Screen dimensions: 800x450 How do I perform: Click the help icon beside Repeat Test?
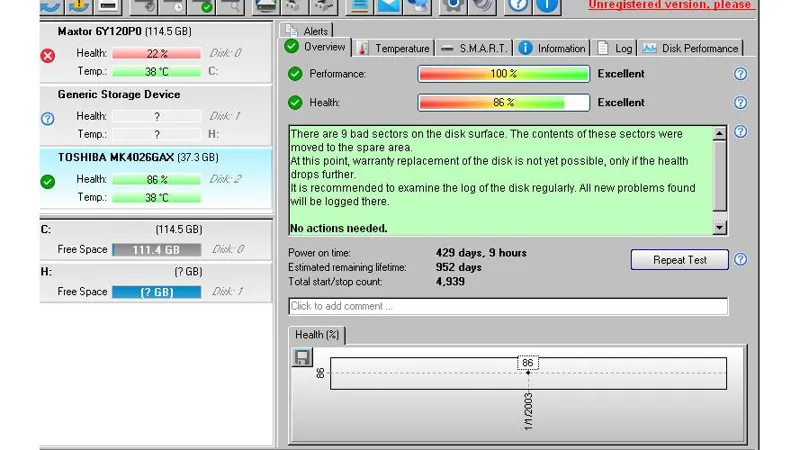click(x=740, y=260)
